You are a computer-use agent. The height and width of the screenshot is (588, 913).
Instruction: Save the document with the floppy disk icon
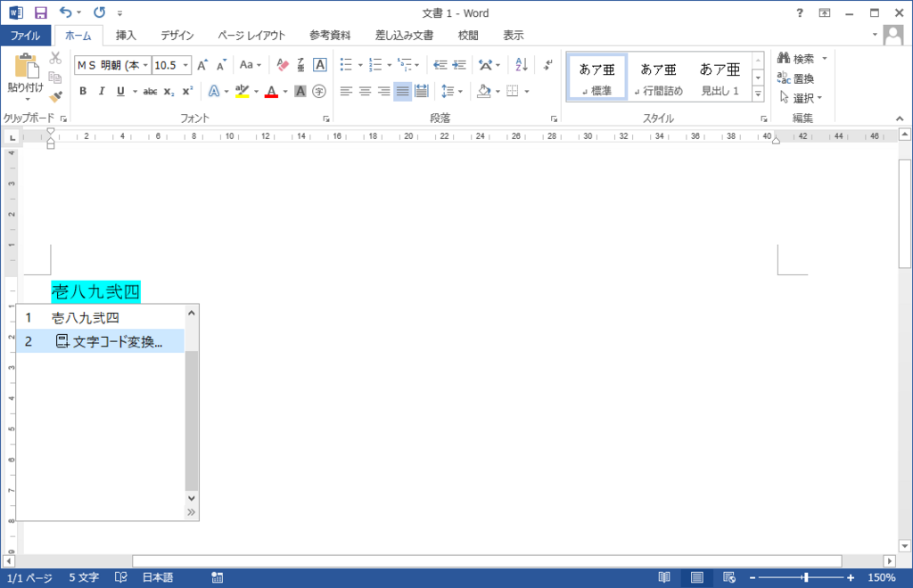click(x=41, y=12)
